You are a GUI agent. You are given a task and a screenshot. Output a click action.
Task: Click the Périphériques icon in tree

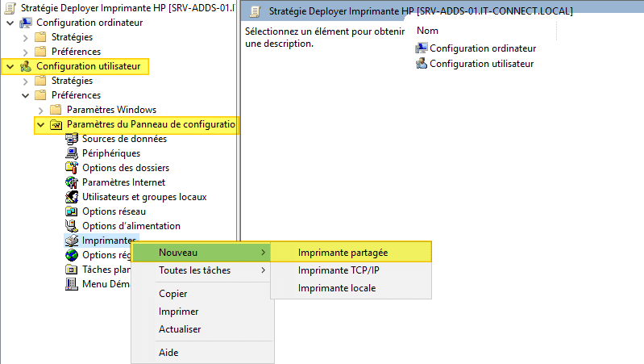[x=72, y=153]
